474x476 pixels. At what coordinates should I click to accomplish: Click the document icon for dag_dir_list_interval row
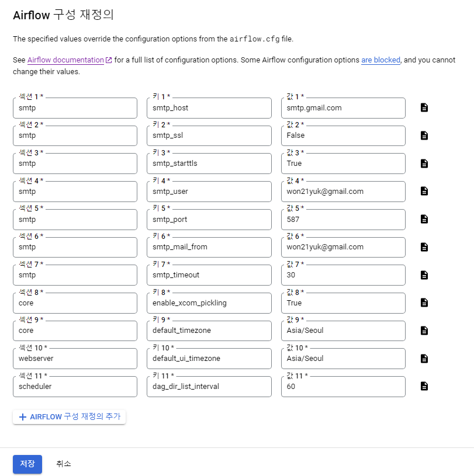424,386
